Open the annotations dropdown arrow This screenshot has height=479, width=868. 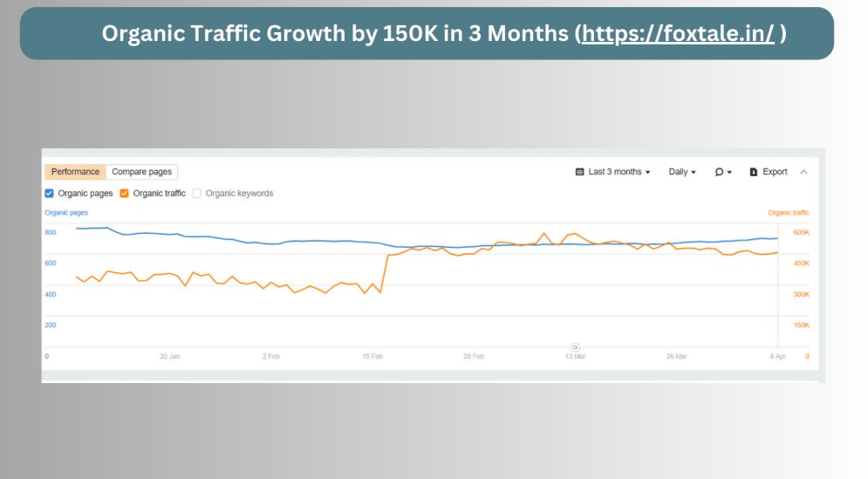click(x=729, y=172)
